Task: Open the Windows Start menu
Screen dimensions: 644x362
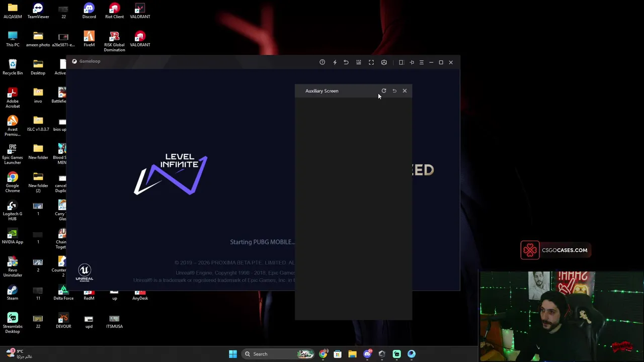Action: click(x=233, y=354)
